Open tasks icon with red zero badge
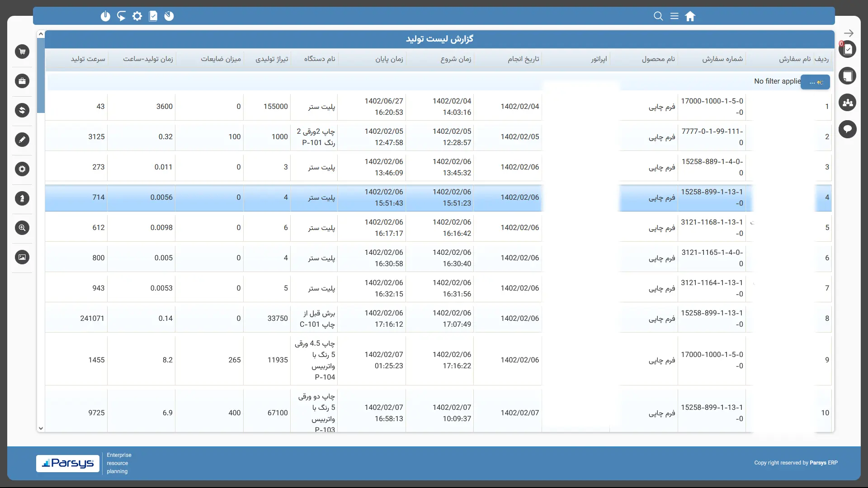The width and height of the screenshot is (868, 488). (x=848, y=49)
